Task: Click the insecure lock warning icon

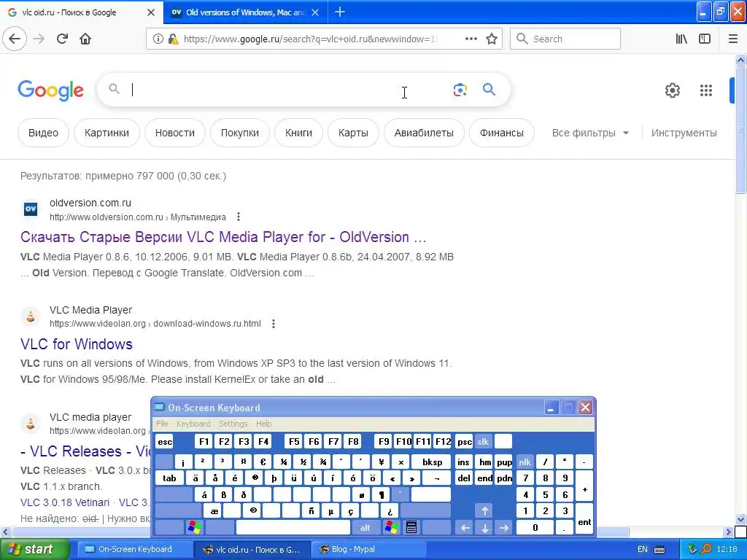Action: 173,39
